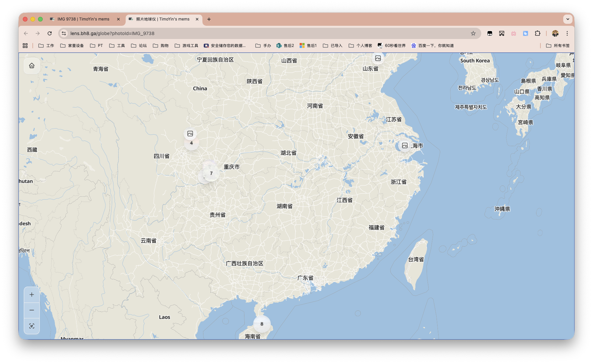Reload the current page
This screenshot has height=364, width=593.
(x=50, y=33)
